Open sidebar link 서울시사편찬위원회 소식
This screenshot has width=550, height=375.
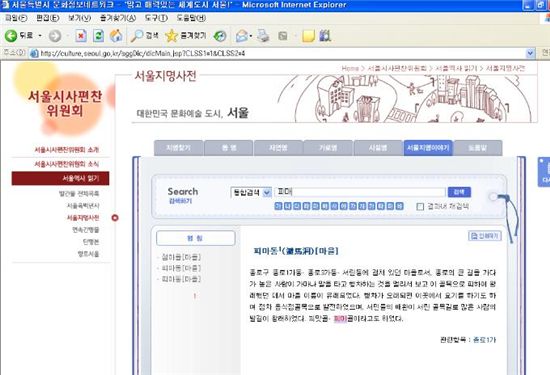pos(67,164)
